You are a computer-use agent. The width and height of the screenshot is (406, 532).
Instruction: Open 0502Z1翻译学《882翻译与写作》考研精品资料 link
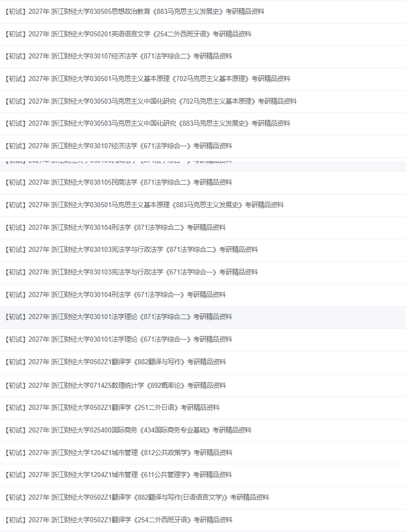point(115,362)
